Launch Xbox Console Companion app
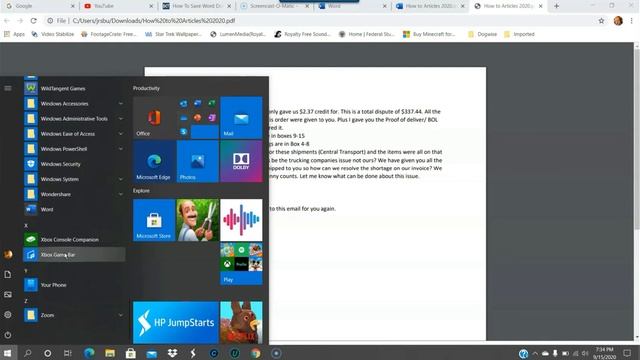 click(74, 240)
